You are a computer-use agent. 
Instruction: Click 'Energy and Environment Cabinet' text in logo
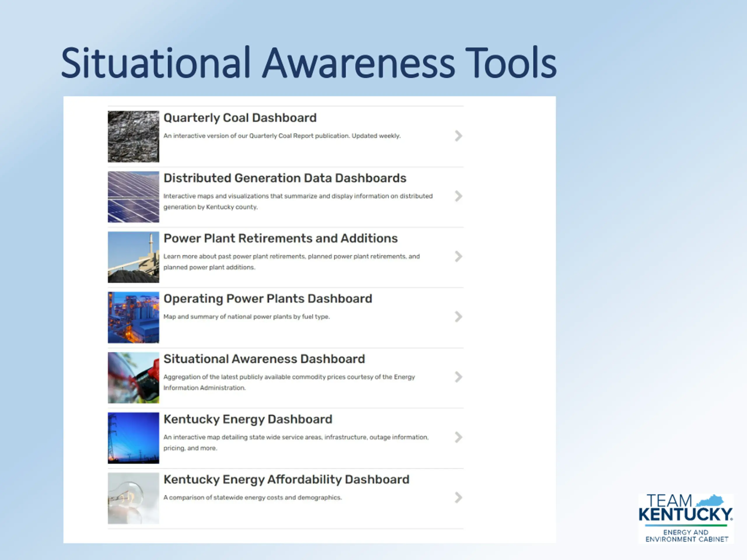tap(687, 536)
